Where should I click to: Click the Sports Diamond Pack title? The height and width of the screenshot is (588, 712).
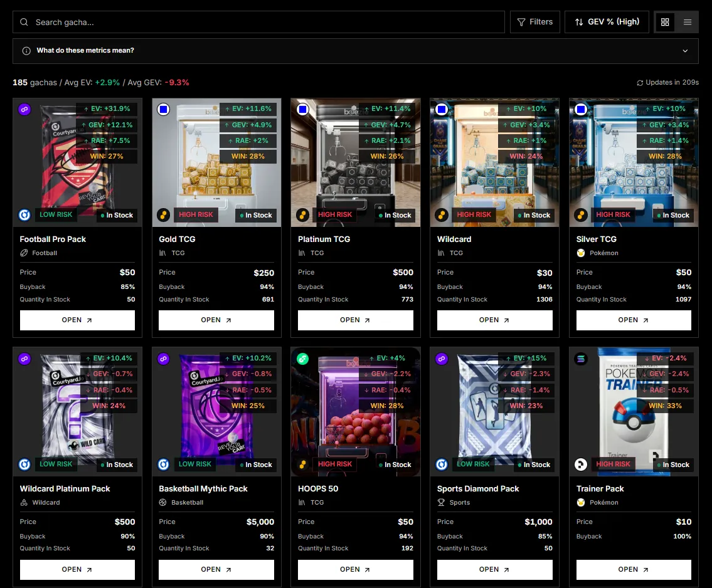[477, 489]
